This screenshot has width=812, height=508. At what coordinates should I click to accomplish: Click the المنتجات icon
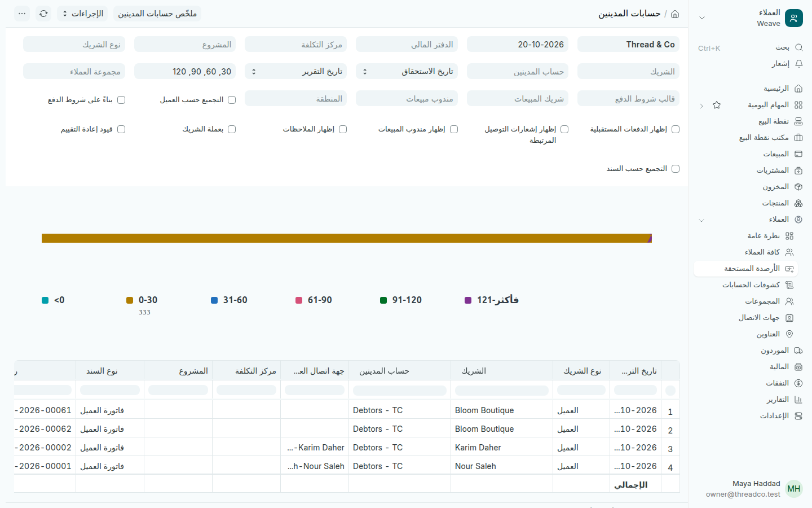798,203
